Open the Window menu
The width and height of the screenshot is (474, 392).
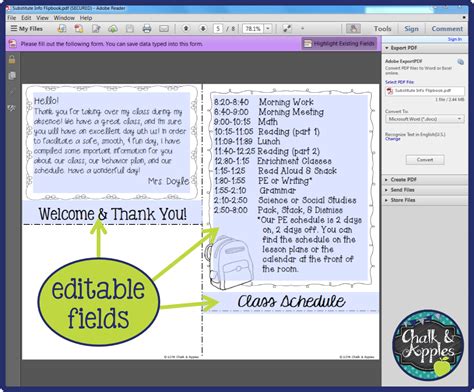pos(64,18)
